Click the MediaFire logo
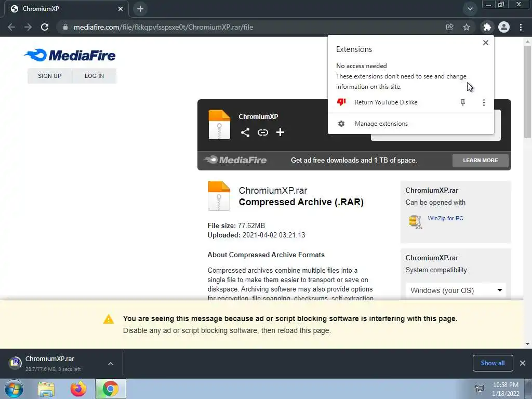532x399 pixels. coord(70,55)
